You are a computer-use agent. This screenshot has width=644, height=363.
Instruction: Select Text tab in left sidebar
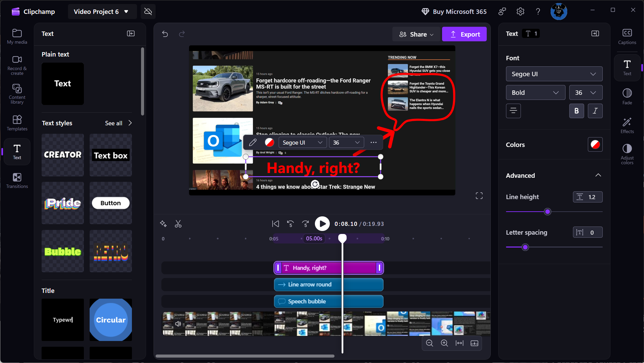click(17, 152)
